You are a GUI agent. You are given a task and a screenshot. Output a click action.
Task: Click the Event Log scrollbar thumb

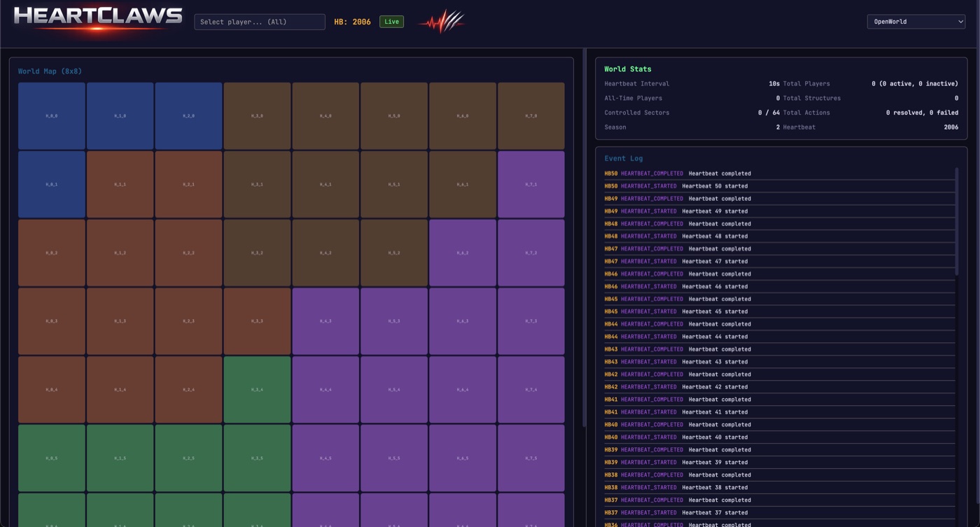coord(957,221)
